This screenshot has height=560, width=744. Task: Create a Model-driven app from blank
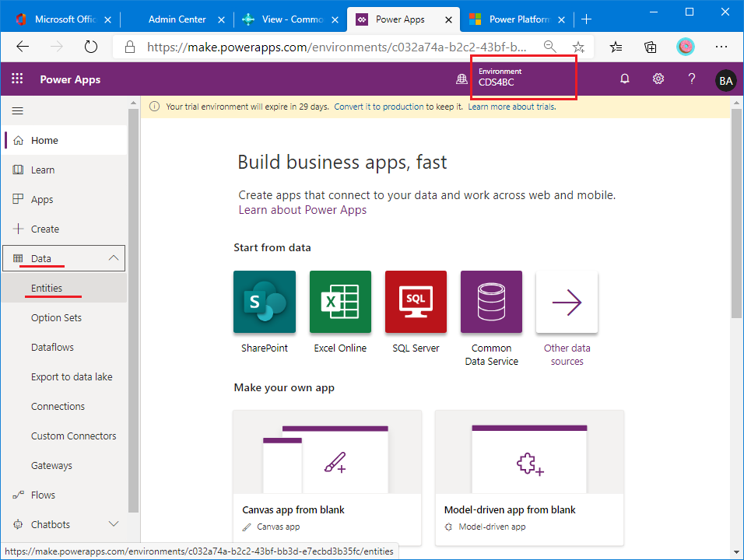tap(529, 478)
